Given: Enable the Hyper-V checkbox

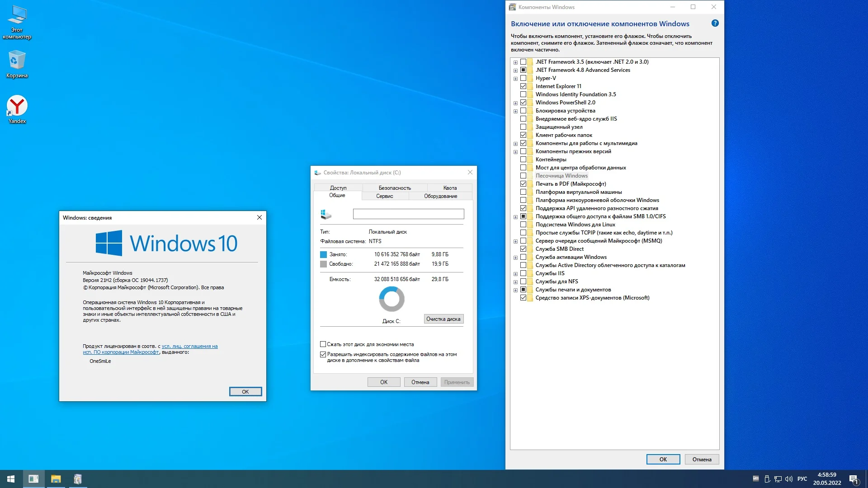Looking at the screenshot, I should point(523,78).
